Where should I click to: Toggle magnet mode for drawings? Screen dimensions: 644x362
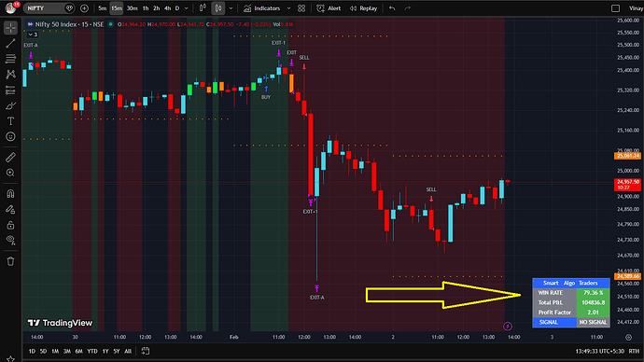10,194
